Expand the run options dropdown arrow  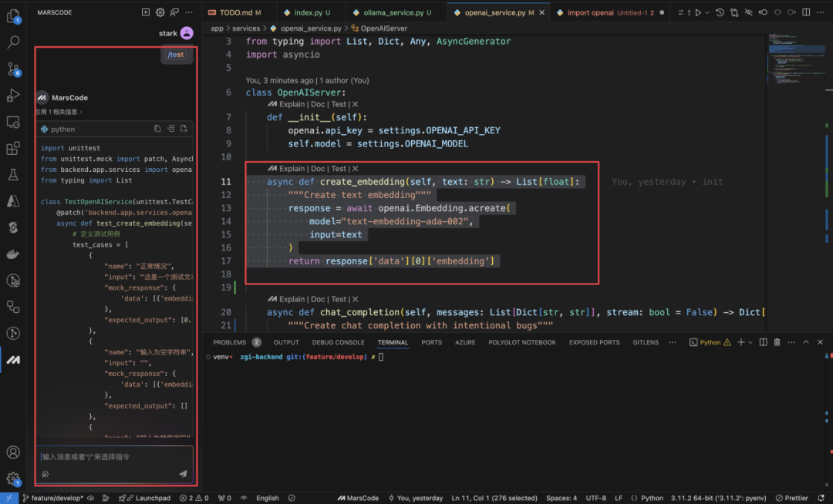click(x=707, y=13)
